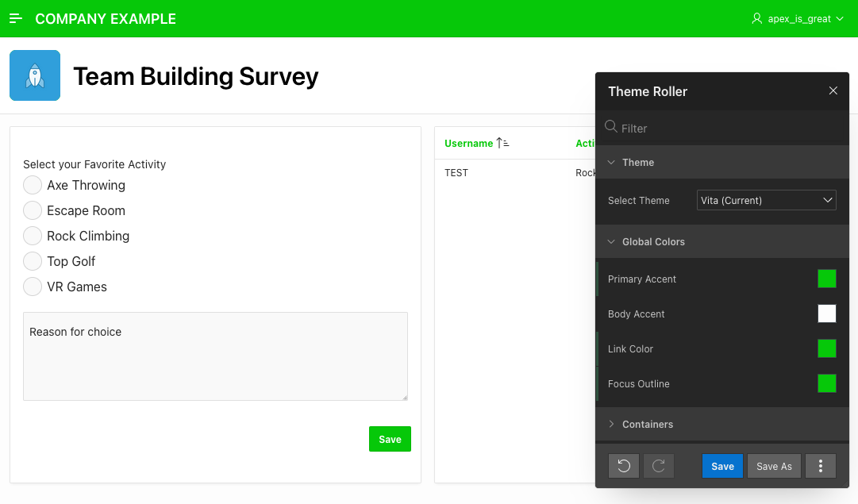Click the user profile icon in the header
Viewport: 858px width, 504px height.
[x=756, y=18]
